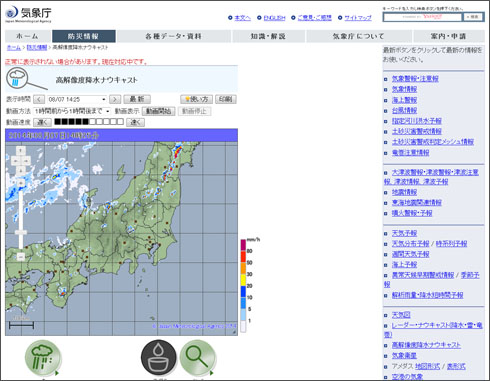Click the green rain cloud icon below map
490x381 pixels.
43,359
